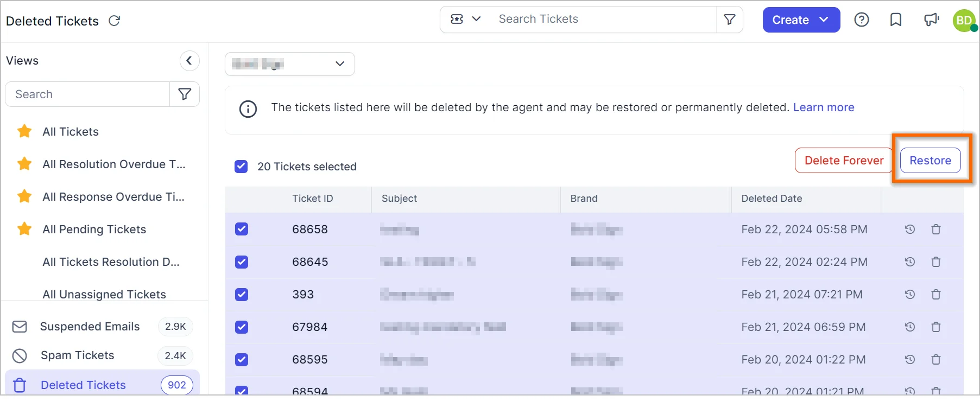
Task: Click the filter icon in Search Tickets bar
Action: (x=730, y=20)
